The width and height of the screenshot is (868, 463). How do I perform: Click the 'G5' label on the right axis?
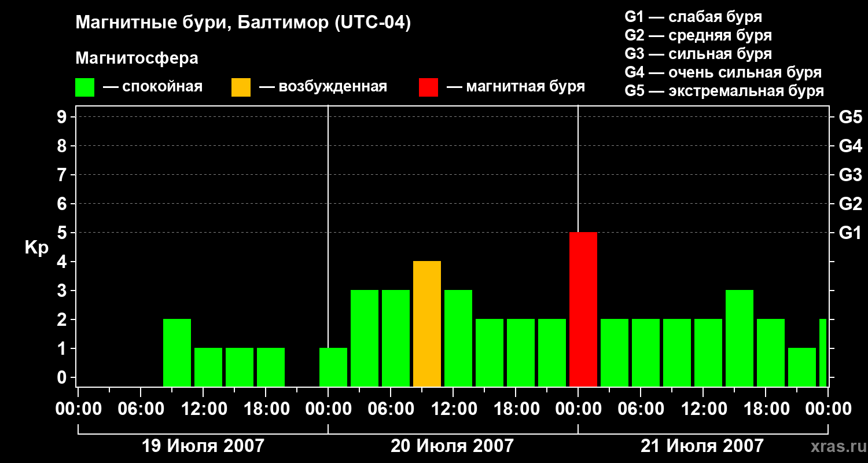[850, 117]
